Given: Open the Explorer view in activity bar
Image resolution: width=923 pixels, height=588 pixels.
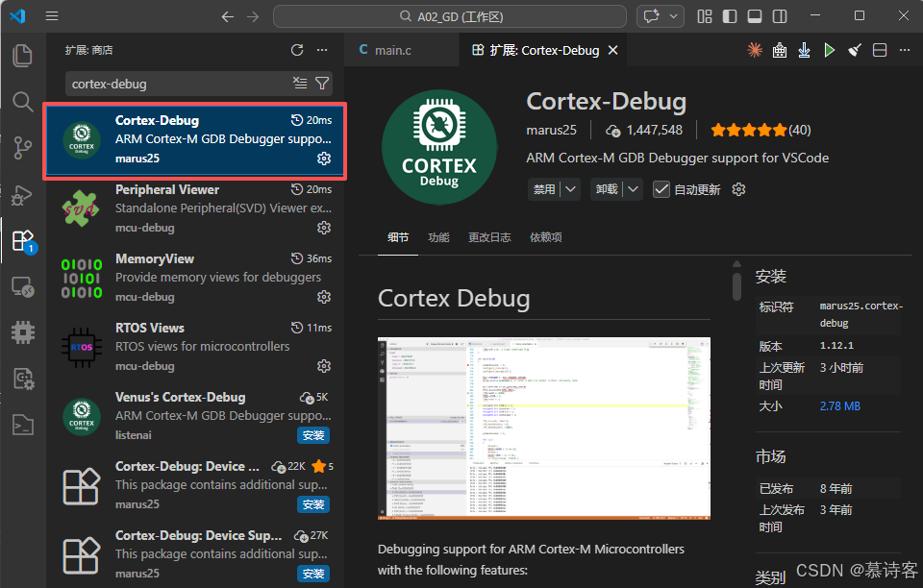Looking at the screenshot, I should [x=22, y=56].
